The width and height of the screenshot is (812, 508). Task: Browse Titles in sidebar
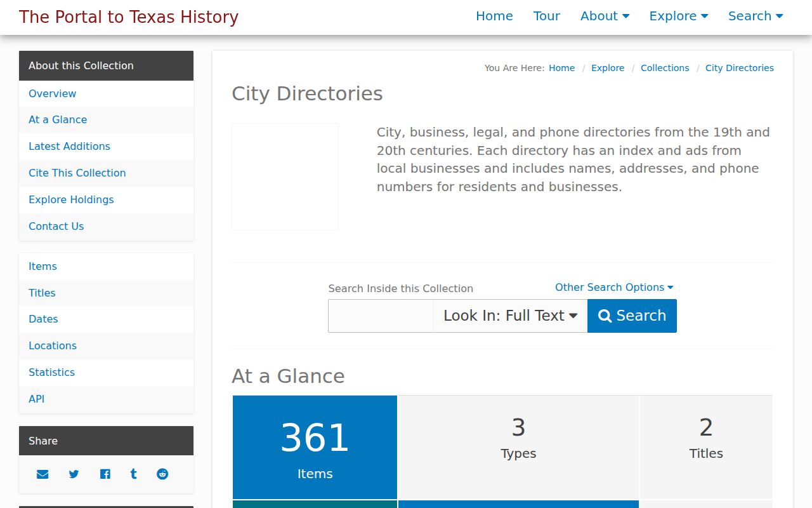click(106, 293)
